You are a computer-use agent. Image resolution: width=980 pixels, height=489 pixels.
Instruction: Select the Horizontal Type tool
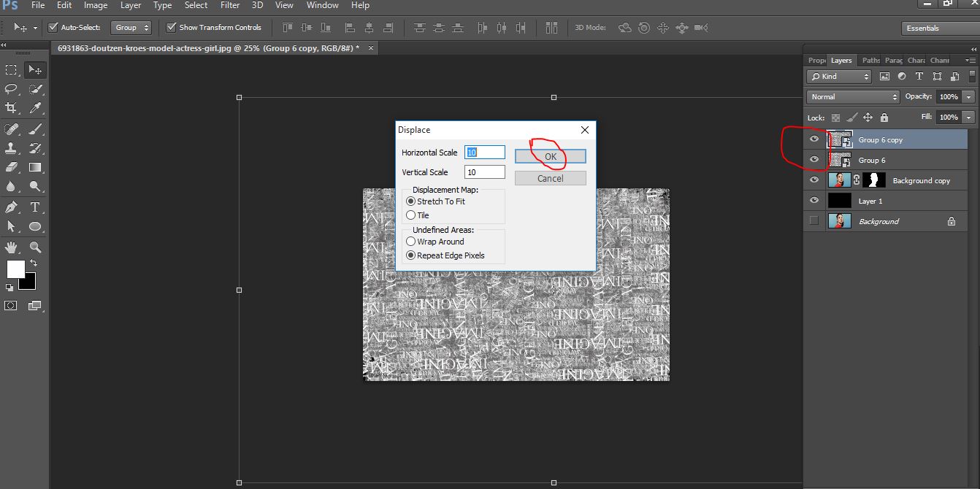pyautogui.click(x=35, y=207)
